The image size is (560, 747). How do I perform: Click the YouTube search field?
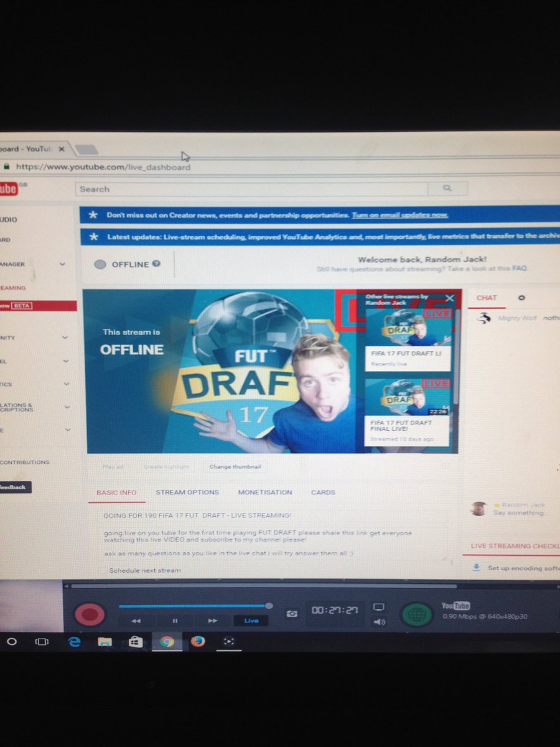pos(251,189)
